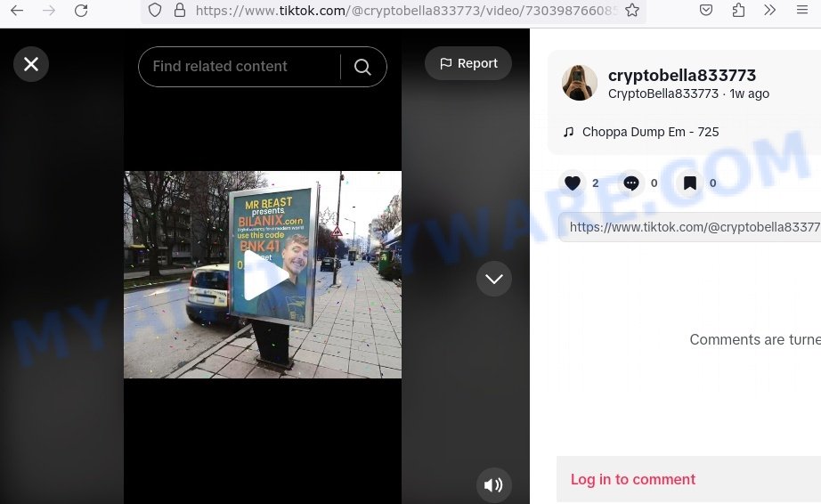Open the cryptobella833773 username link
The image size is (821, 504).
[682, 76]
